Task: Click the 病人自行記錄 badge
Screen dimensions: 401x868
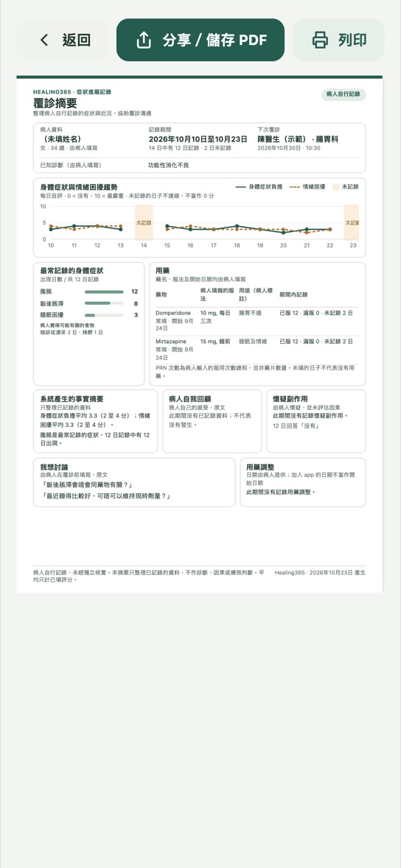Action: [344, 95]
